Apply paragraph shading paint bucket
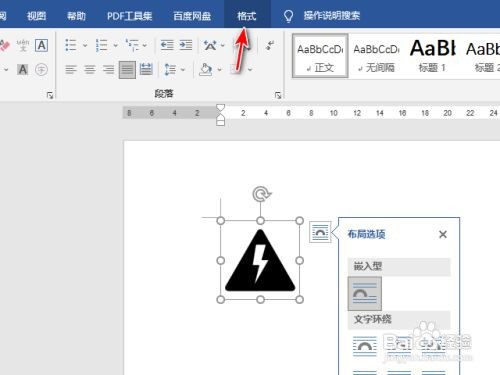Viewport: 500px width, 375px height. (205, 70)
